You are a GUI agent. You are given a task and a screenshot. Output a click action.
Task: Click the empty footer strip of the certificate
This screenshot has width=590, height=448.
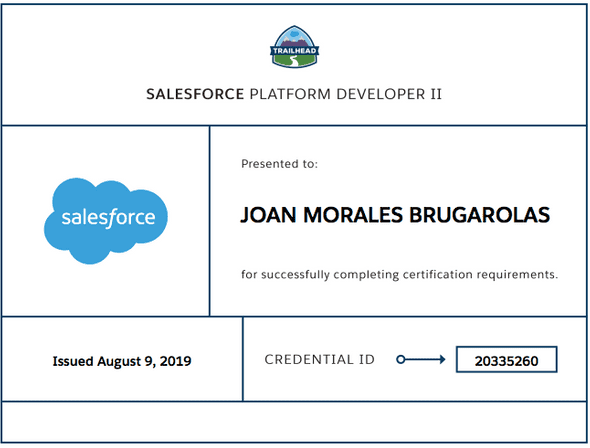coord(294,422)
